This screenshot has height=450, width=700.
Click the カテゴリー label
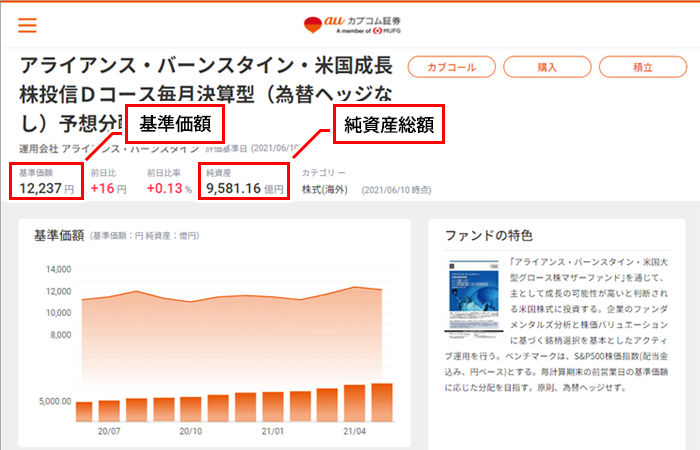tap(324, 173)
